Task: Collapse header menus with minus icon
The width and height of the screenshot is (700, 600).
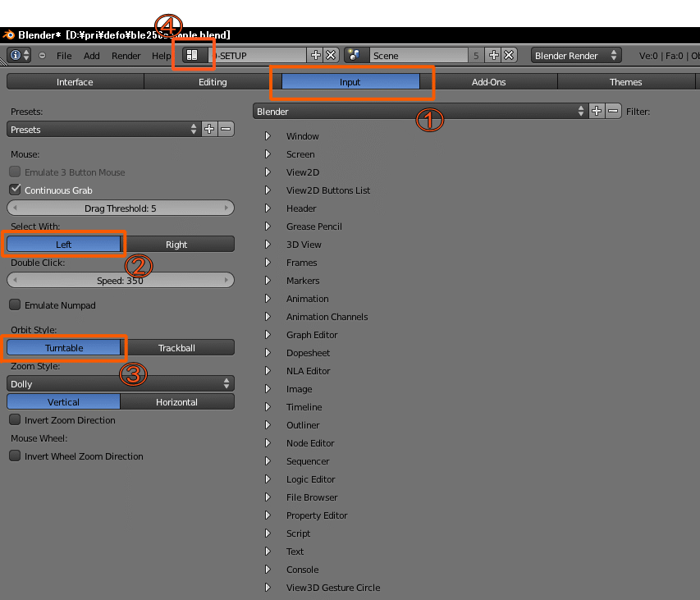Action: 43,56
